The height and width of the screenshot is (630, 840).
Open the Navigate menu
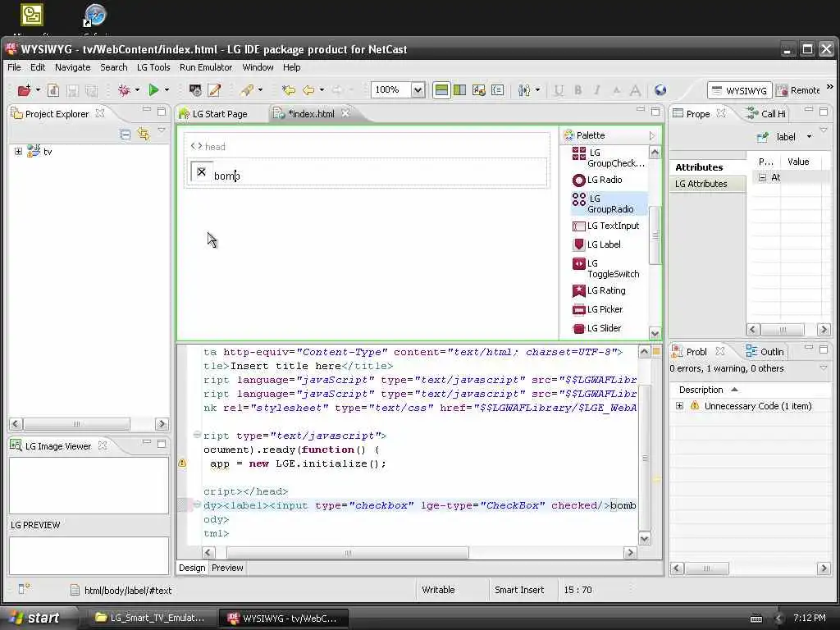pos(73,67)
